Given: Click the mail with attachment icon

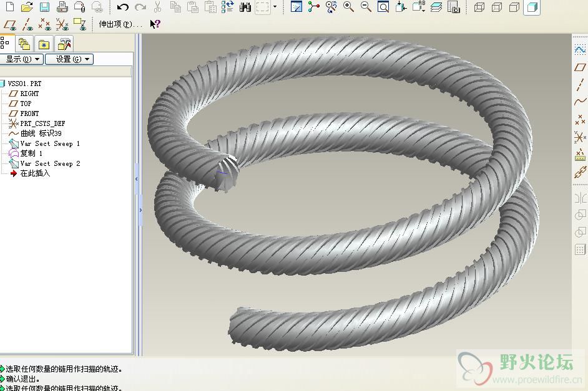Looking at the screenshot, I should click(79, 7).
